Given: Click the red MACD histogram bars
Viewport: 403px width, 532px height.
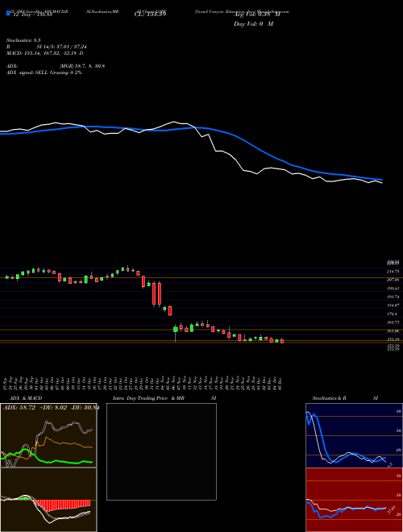Looking at the screenshot, I should coord(63,505).
